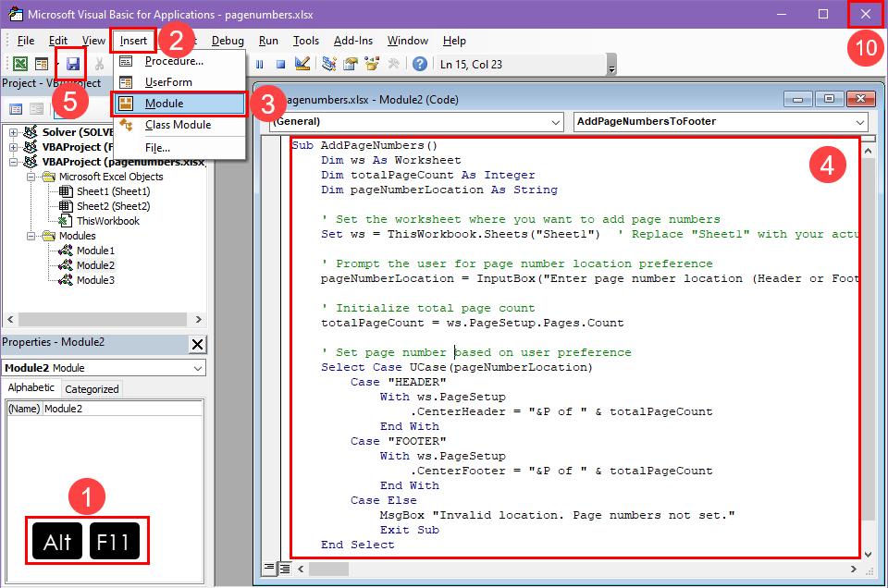Screen dimensions: 888x588
Task: Choose Class Module from Insert menu
Action: pyautogui.click(x=179, y=125)
